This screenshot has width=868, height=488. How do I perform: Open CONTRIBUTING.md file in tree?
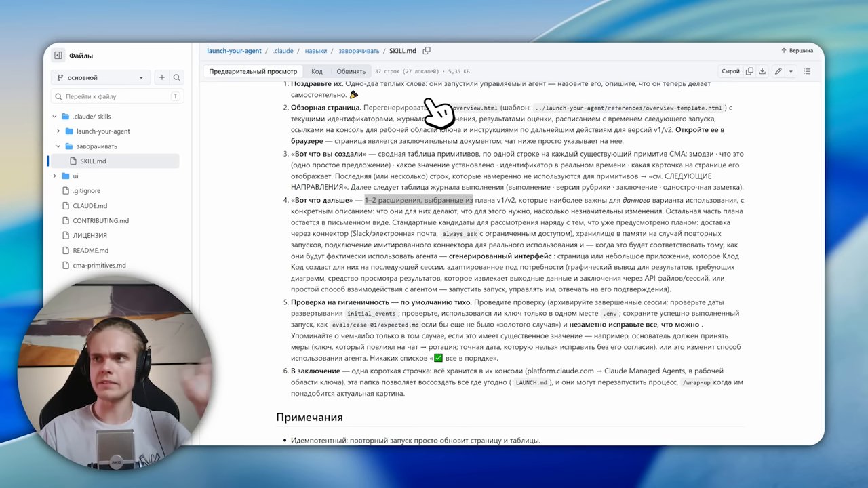click(x=100, y=221)
